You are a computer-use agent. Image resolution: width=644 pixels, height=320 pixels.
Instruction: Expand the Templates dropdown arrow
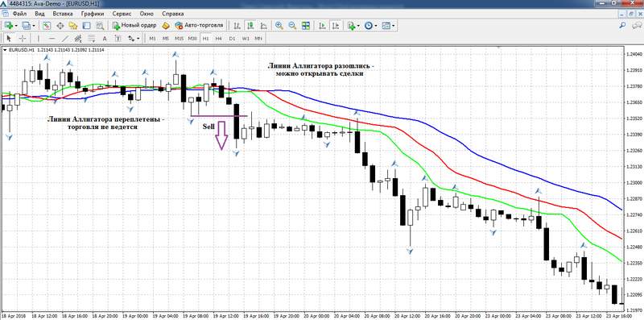click(394, 26)
